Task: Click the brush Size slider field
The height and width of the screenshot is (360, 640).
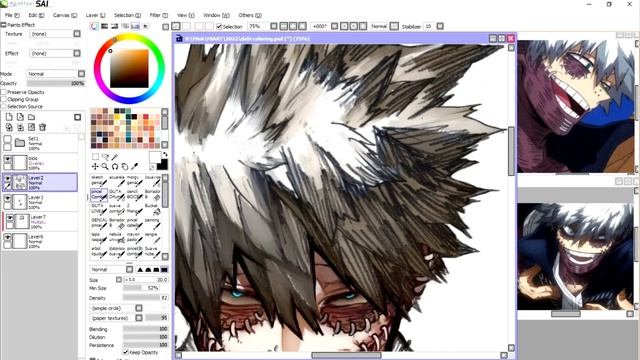Action: point(146,280)
